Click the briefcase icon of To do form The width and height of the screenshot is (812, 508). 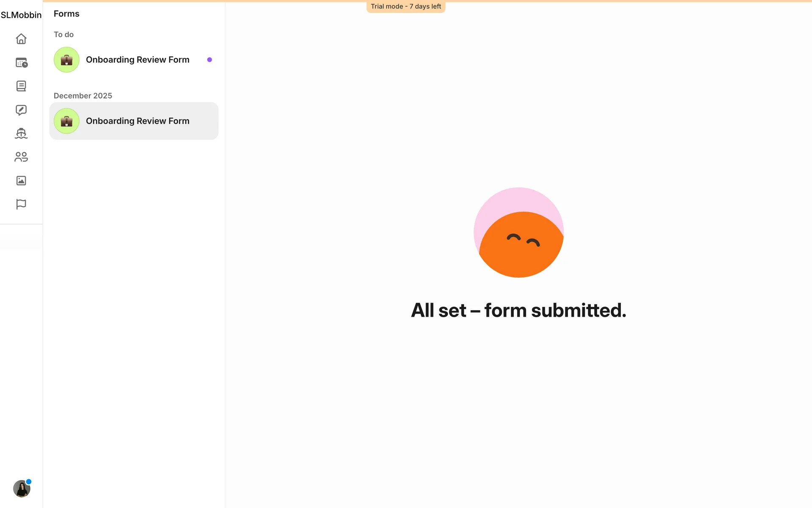[66, 60]
